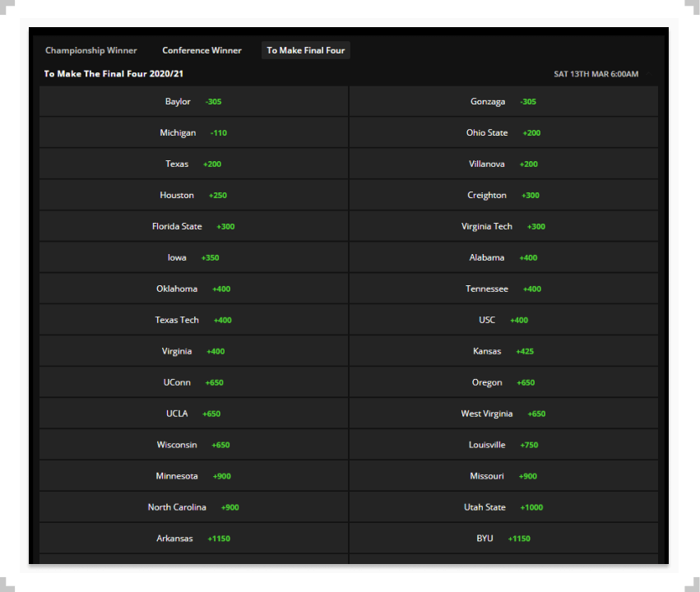Viewport: 700px width, 592px height.
Task: Switch to the Conference Winner tab
Action: click(202, 50)
